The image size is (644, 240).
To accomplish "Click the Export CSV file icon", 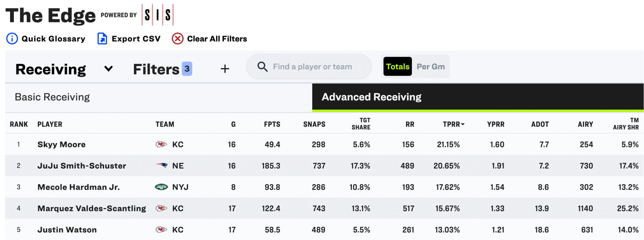I will (102, 39).
